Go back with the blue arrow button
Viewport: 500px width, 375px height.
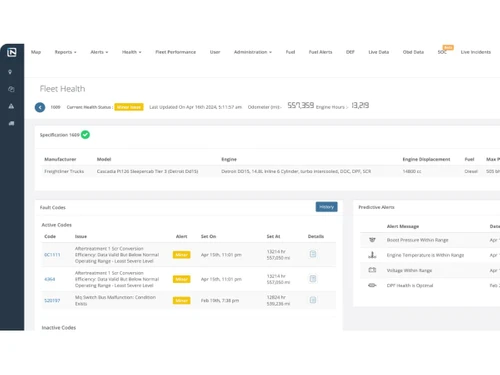click(x=40, y=107)
